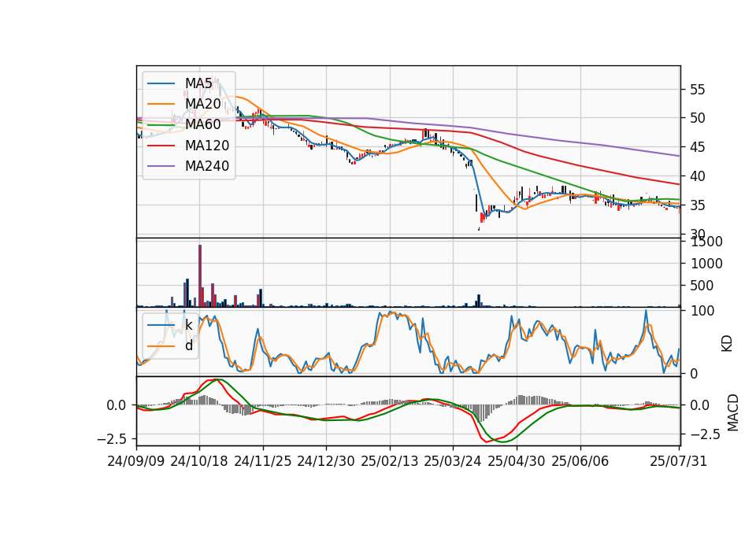Click the 50 price axis label
The height and width of the screenshot is (543, 756).
click(697, 118)
